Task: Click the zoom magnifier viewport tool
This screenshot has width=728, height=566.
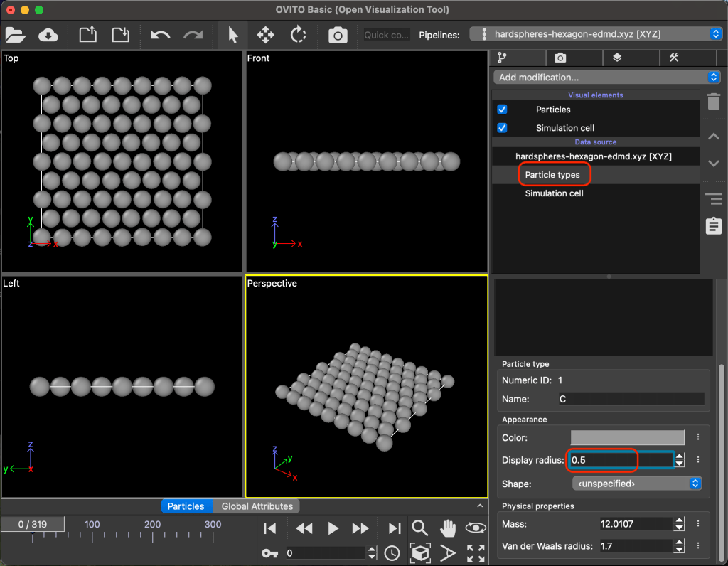Action: click(420, 528)
